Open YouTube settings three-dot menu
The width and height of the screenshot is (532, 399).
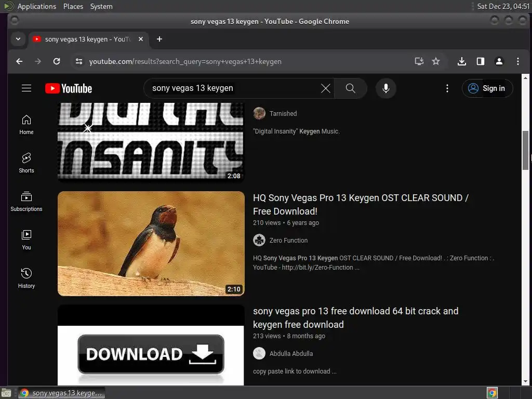pos(447,88)
